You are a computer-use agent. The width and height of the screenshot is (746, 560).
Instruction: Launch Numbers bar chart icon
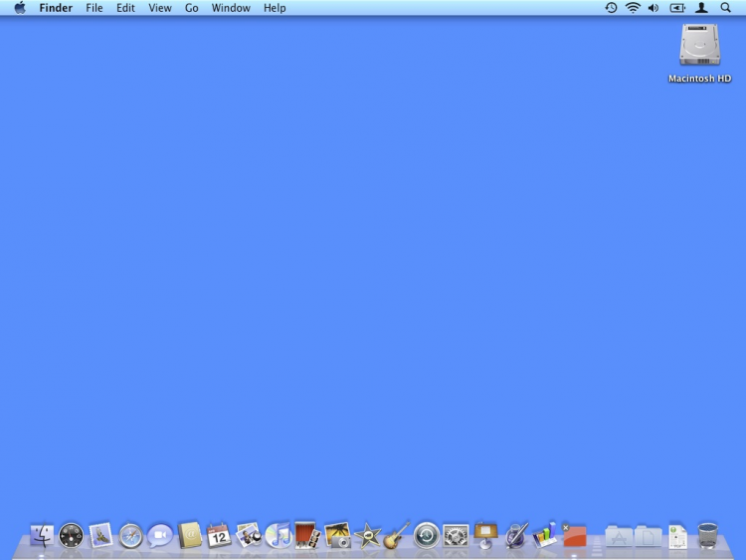pos(545,535)
